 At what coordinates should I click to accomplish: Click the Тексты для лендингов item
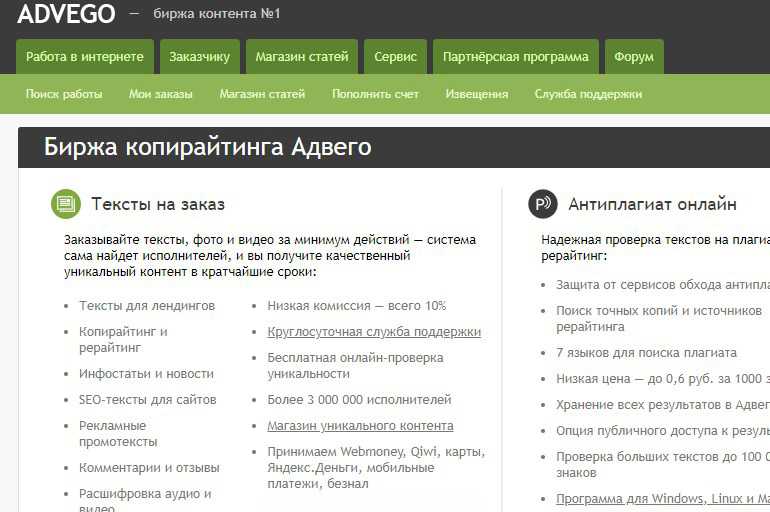147,306
